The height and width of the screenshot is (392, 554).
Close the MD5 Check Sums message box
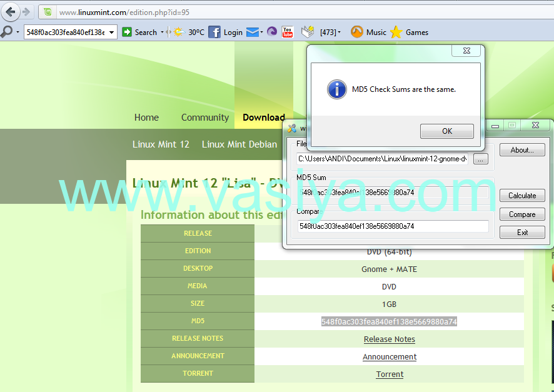pos(466,51)
